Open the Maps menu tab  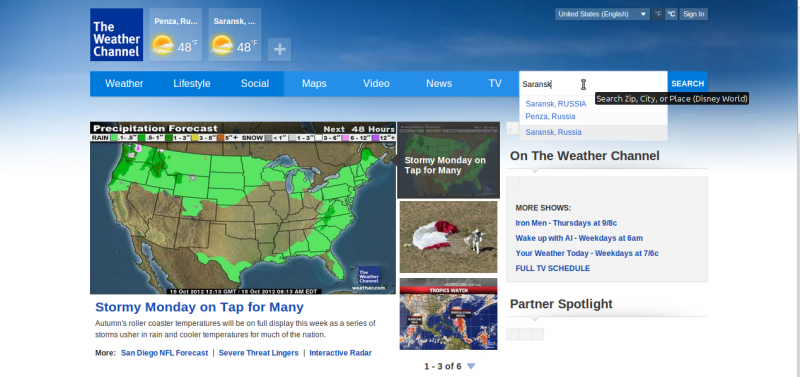pos(314,84)
